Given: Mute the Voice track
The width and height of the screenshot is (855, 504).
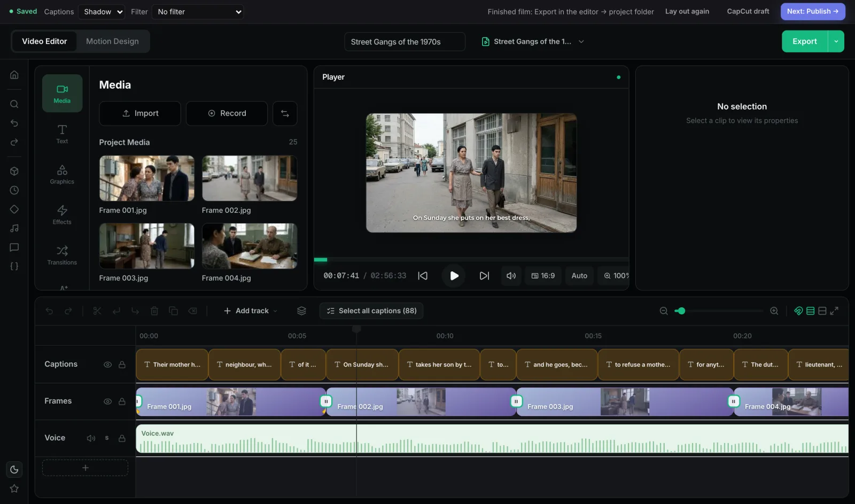Looking at the screenshot, I should pos(91,438).
